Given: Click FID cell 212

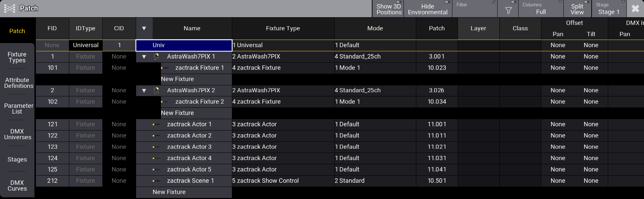Looking at the screenshot, I should pyautogui.click(x=52, y=181).
